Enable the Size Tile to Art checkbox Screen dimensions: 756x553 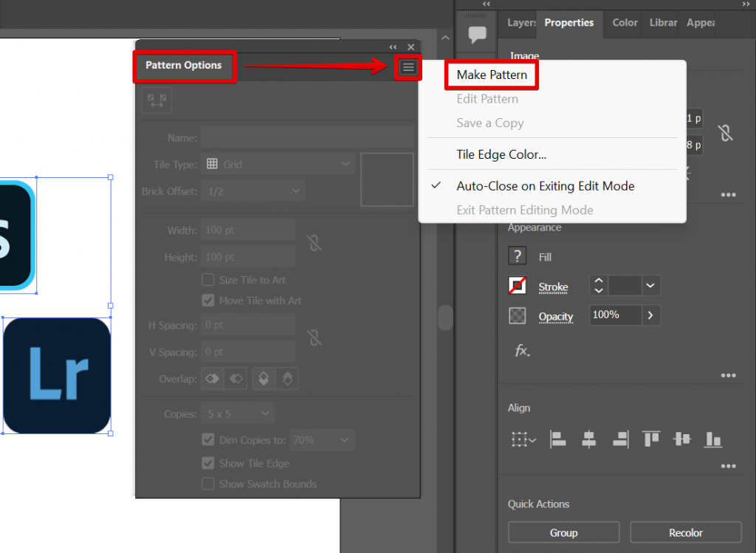(x=207, y=280)
